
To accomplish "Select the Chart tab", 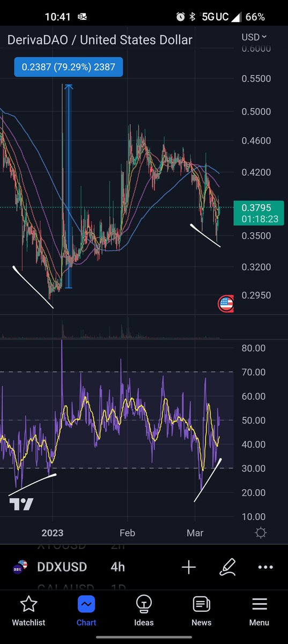I will 86,611.
